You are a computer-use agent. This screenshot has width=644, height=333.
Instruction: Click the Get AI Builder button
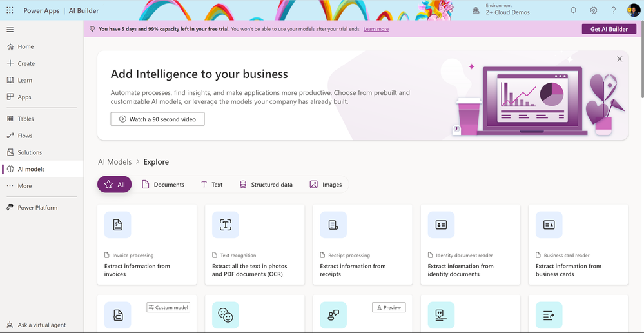click(x=609, y=29)
